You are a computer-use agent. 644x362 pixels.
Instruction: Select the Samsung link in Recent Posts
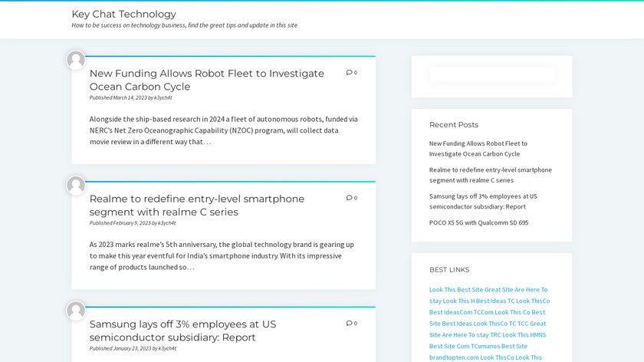483,201
